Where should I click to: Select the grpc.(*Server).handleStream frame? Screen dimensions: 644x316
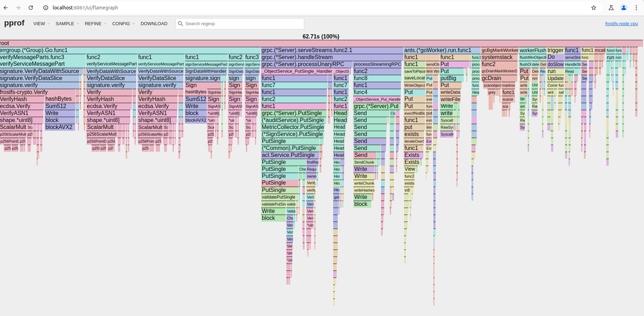point(332,57)
